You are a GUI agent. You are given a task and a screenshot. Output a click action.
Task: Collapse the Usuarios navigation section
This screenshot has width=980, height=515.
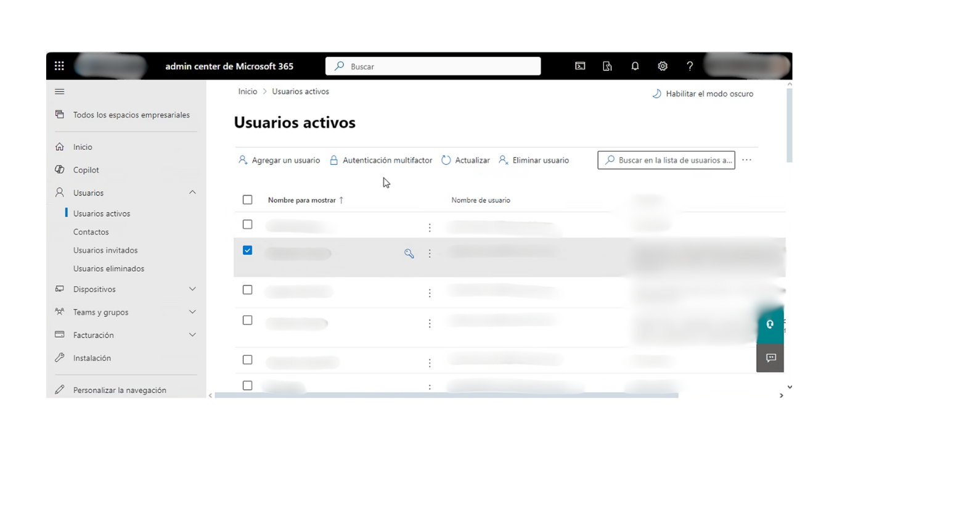(192, 192)
